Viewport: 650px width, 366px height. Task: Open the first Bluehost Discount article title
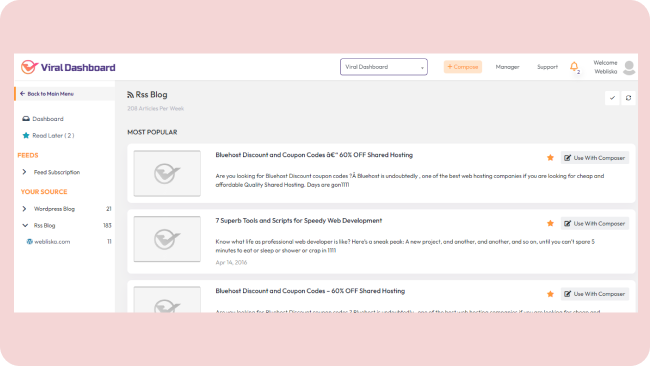(314, 155)
